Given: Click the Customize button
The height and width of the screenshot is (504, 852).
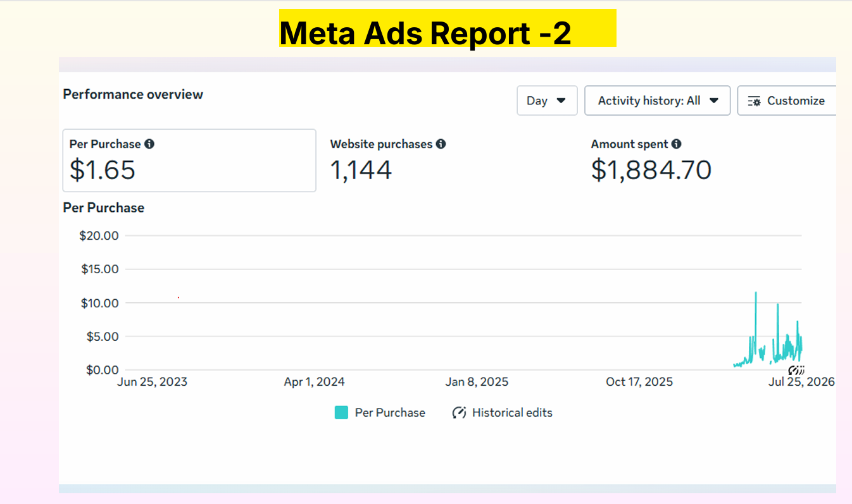Looking at the screenshot, I should point(787,101).
